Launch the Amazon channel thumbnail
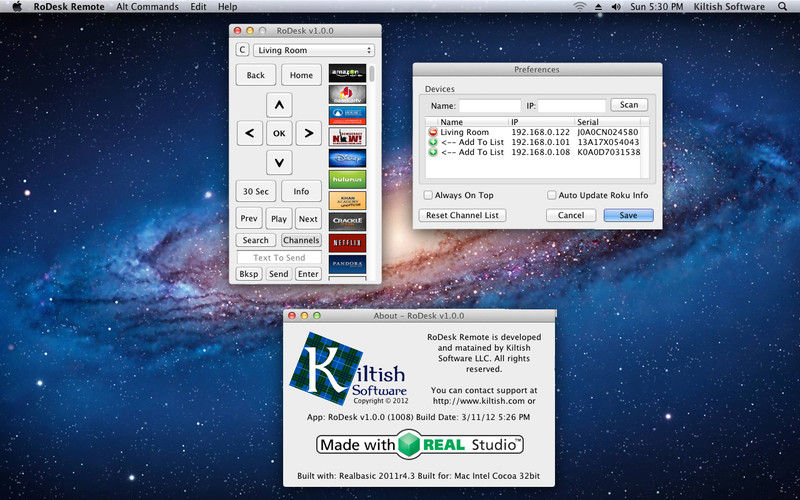The width and height of the screenshot is (800, 500). [347, 73]
